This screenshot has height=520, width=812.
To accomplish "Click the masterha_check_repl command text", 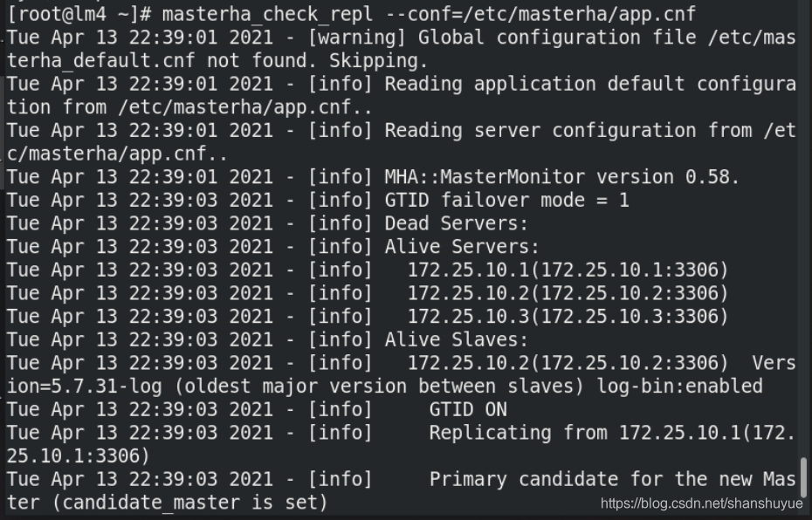I will pos(267,14).
